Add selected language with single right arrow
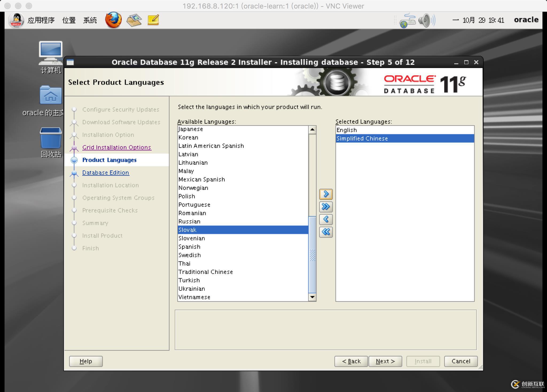Image resolution: width=547 pixels, height=392 pixels. point(326,194)
